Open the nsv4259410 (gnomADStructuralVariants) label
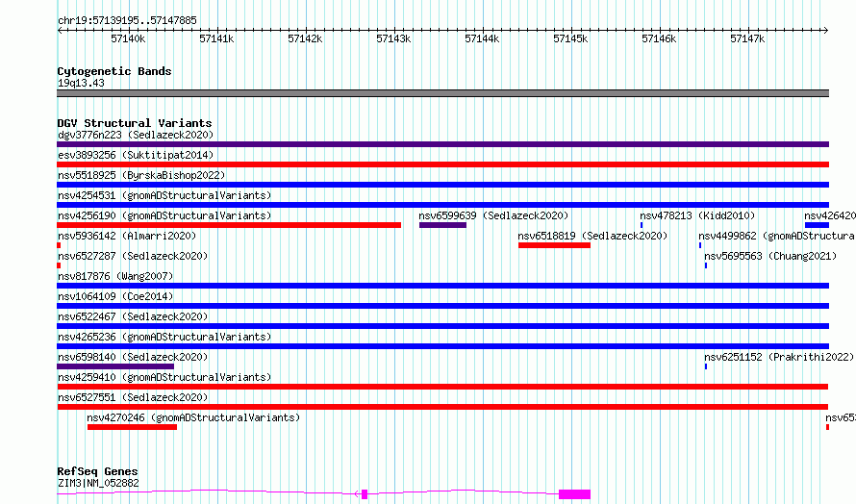 coord(164,377)
